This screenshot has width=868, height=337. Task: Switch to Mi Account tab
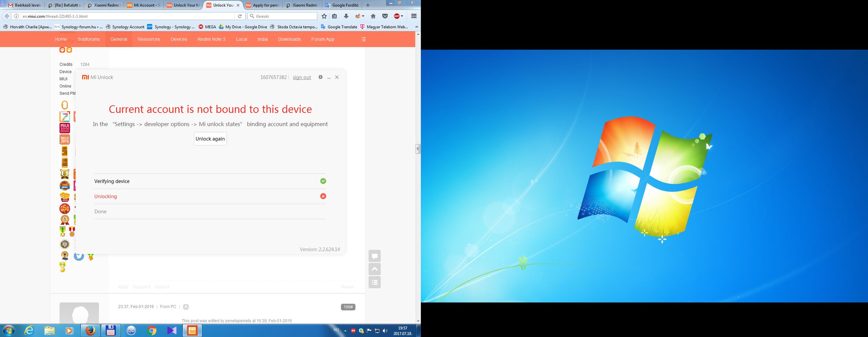143,5
